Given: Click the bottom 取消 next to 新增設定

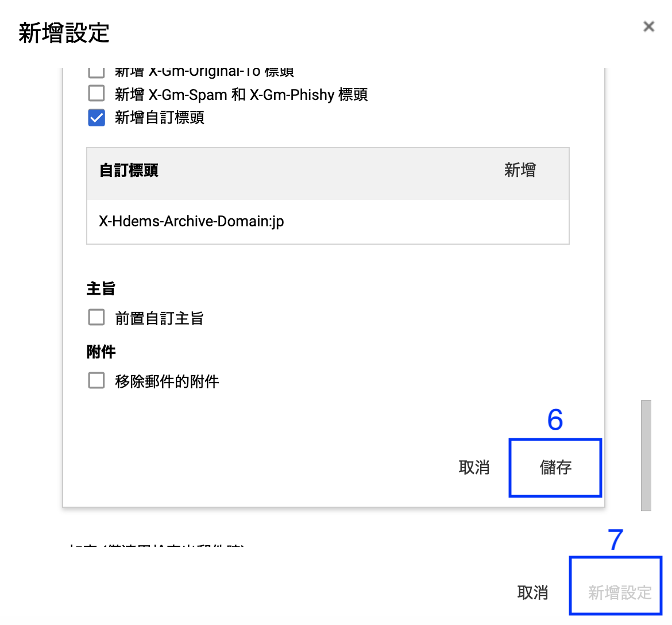Looking at the screenshot, I should coord(532,592).
